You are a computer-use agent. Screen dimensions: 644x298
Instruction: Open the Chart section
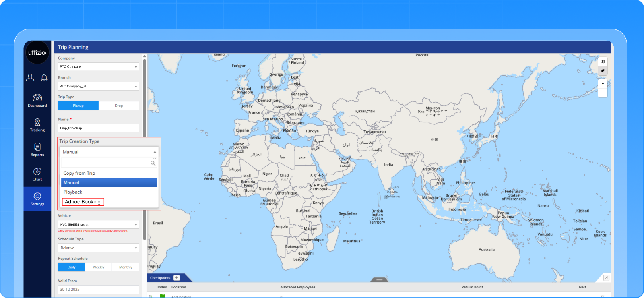pos(37,174)
